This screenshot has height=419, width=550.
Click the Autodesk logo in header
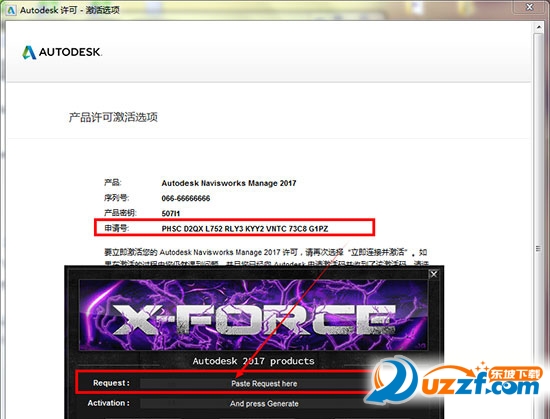pyautogui.click(x=62, y=53)
